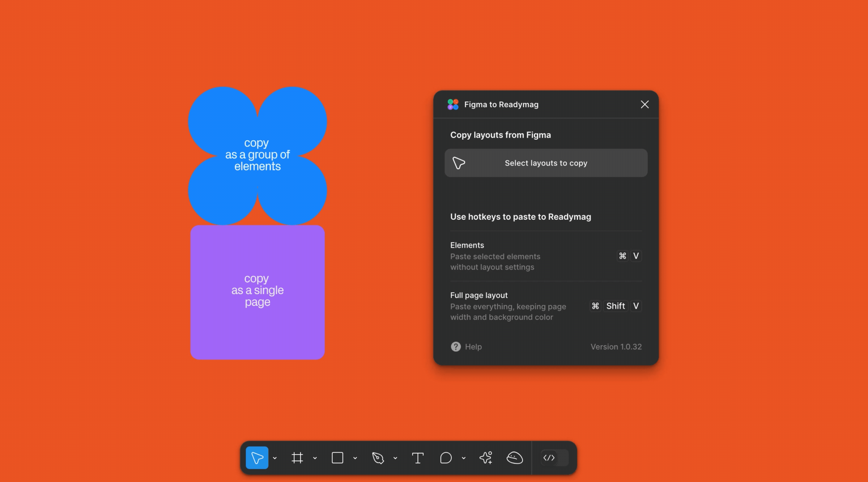The height and width of the screenshot is (482, 868).
Task: Click the Shift key badge
Action: click(x=616, y=306)
